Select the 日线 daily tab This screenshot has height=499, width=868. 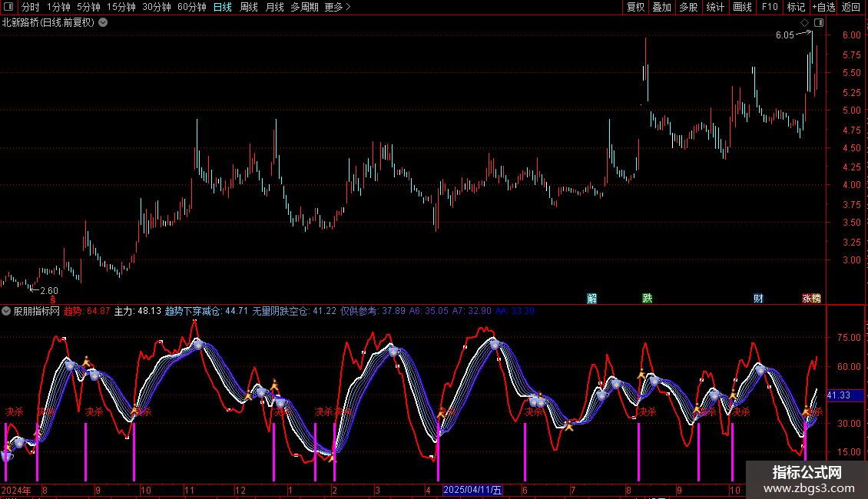pyautogui.click(x=223, y=7)
